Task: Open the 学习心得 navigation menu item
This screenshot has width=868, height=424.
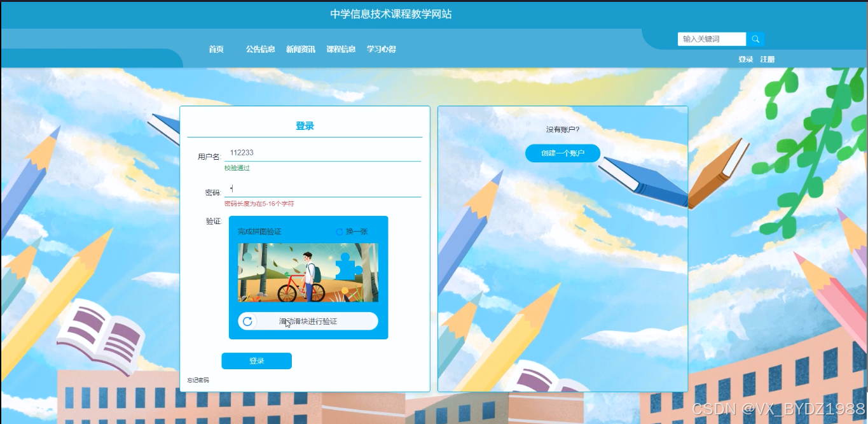Action: point(380,48)
